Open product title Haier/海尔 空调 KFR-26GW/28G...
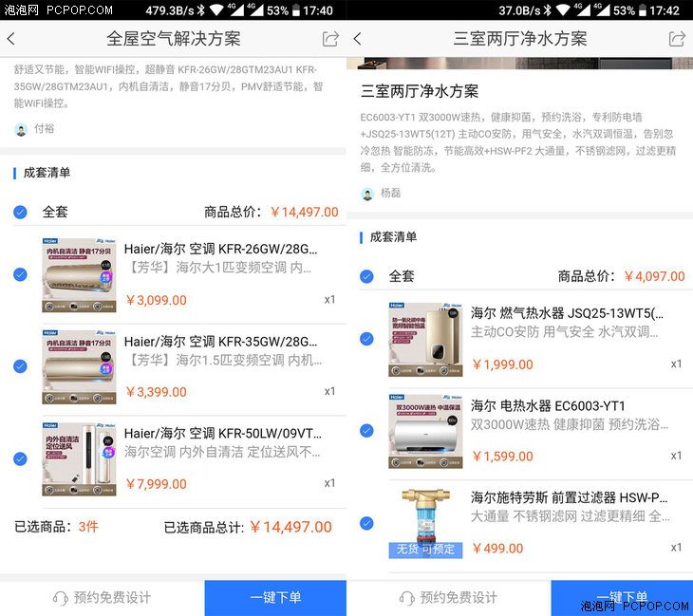 [220, 250]
